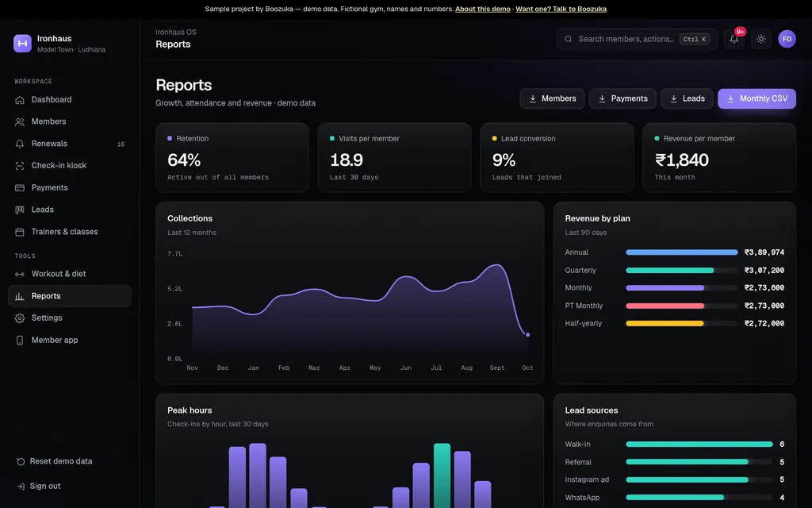The height and width of the screenshot is (508, 812).
Task: Click the Workout & diet dumbbell icon
Action: click(20, 274)
